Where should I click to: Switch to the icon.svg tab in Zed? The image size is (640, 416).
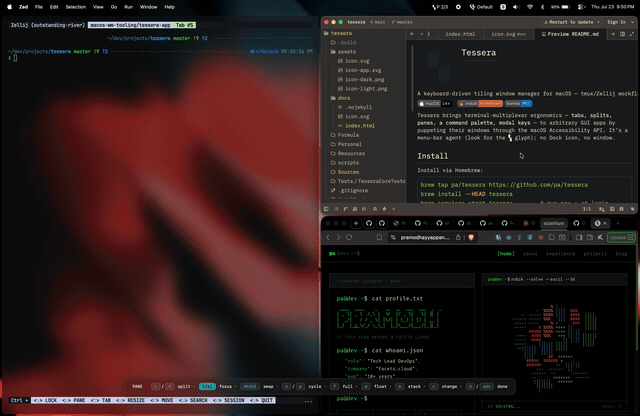click(x=508, y=34)
